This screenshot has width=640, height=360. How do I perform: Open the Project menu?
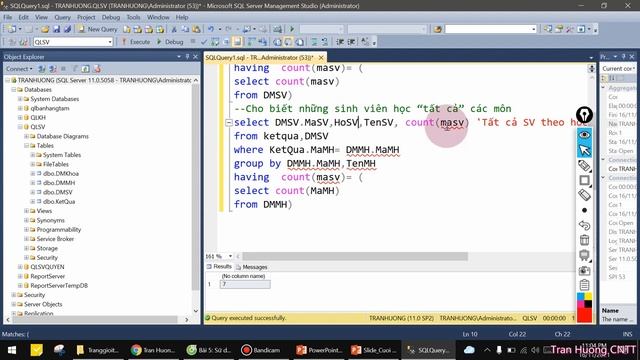point(86,17)
